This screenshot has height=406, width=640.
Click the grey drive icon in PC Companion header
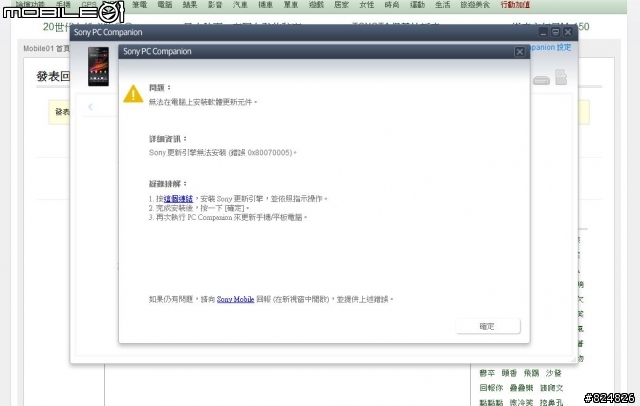pyautogui.click(x=541, y=80)
